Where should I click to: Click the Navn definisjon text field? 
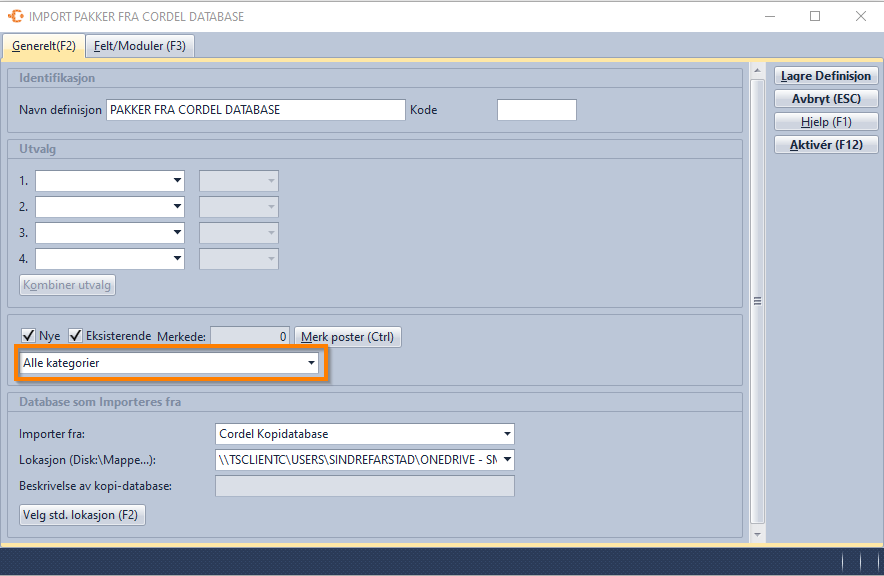pos(255,110)
